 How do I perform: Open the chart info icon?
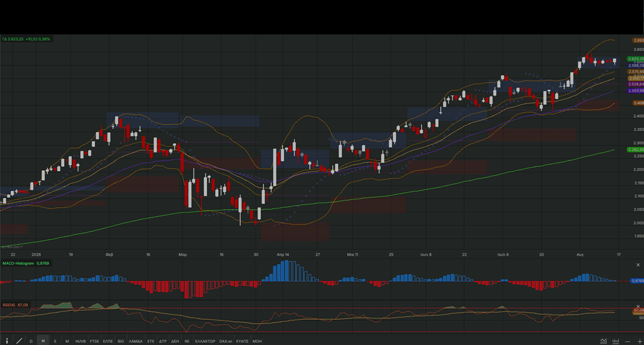pyautogui.click(x=6, y=341)
